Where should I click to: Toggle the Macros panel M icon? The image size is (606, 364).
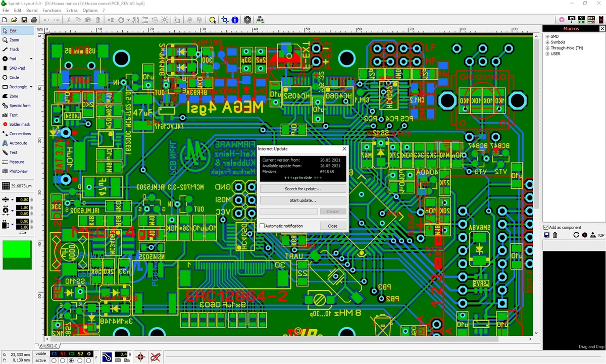[600, 20]
